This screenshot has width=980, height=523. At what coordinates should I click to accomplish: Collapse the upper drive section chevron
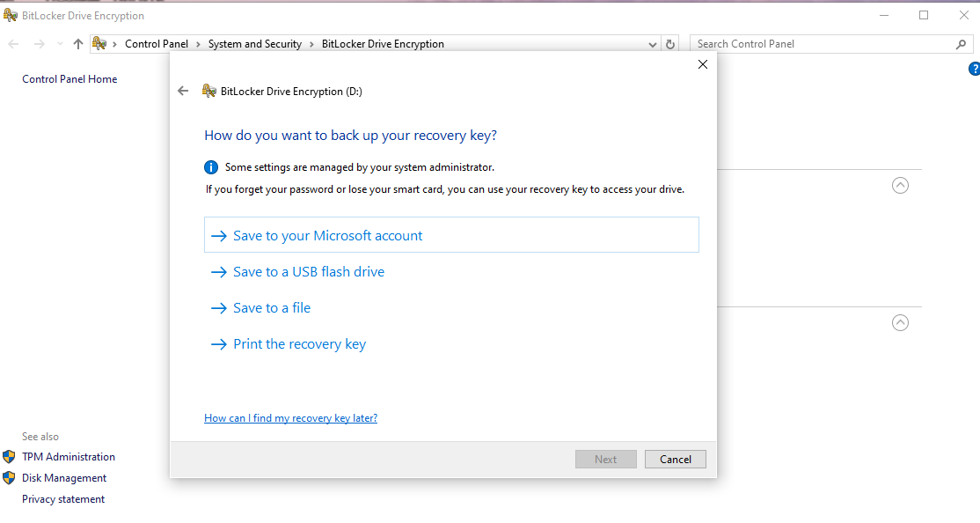click(900, 185)
